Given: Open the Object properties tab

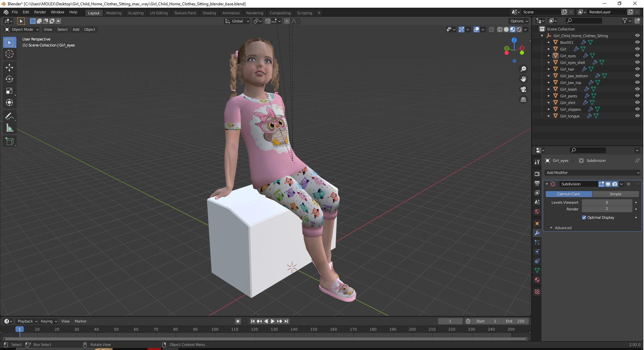Looking at the screenshot, I should click(537, 224).
